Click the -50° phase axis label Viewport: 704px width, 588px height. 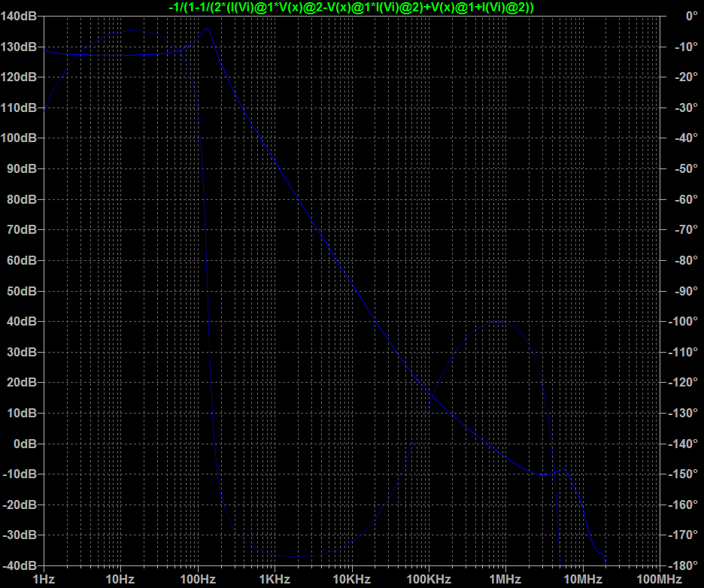point(686,168)
